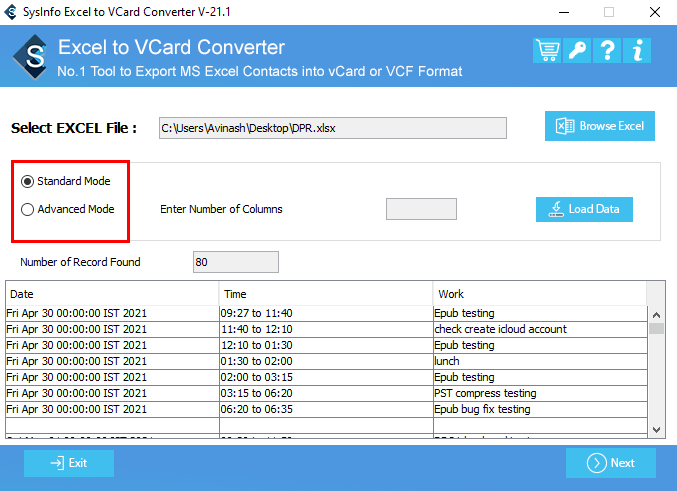Select the '06:20 to 06:35' time cell
This screenshot has width=677, height=491.
(x=326, y=409)
